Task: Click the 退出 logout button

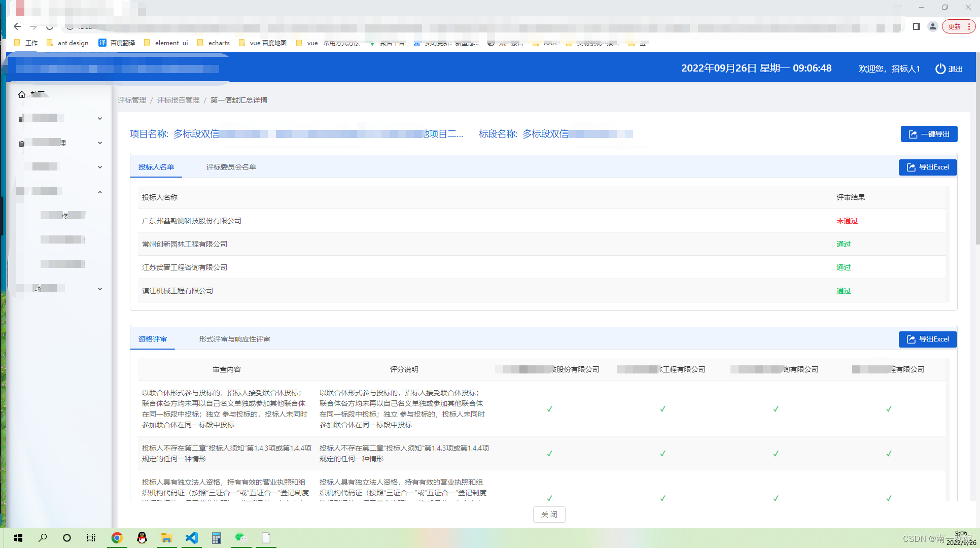Action: (949, 68)
